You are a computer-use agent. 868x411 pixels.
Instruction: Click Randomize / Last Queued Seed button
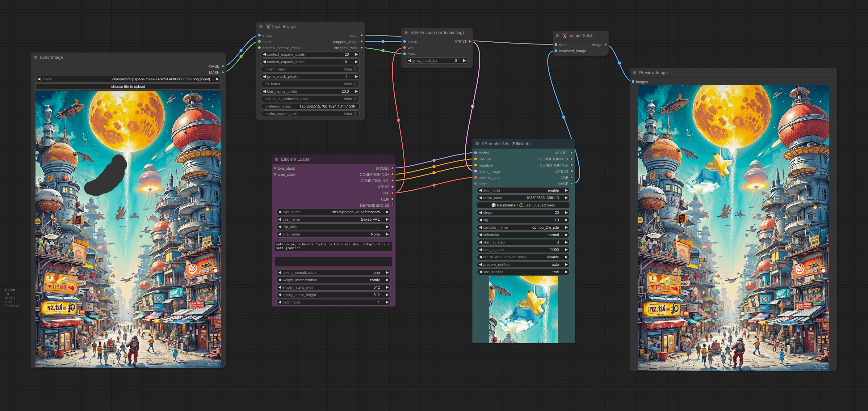pyautogui.click(x=523, y=205)
